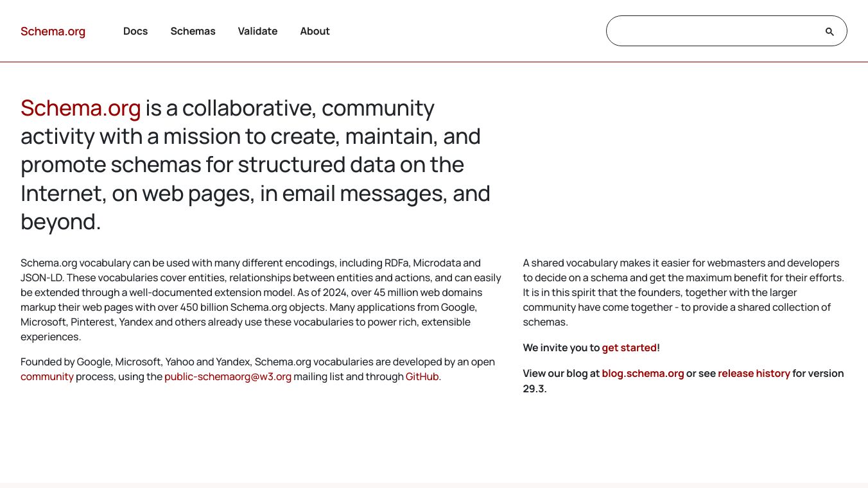
Task: Click the 'A shared vocabulary makes it easier' paragraph
Action: click(x=683, y=292)
